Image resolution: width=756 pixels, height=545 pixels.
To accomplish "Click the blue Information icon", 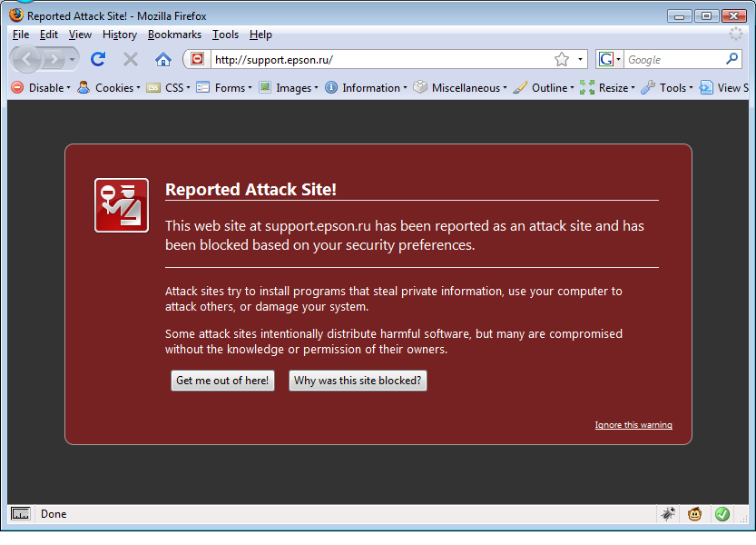I will (330, 87).
